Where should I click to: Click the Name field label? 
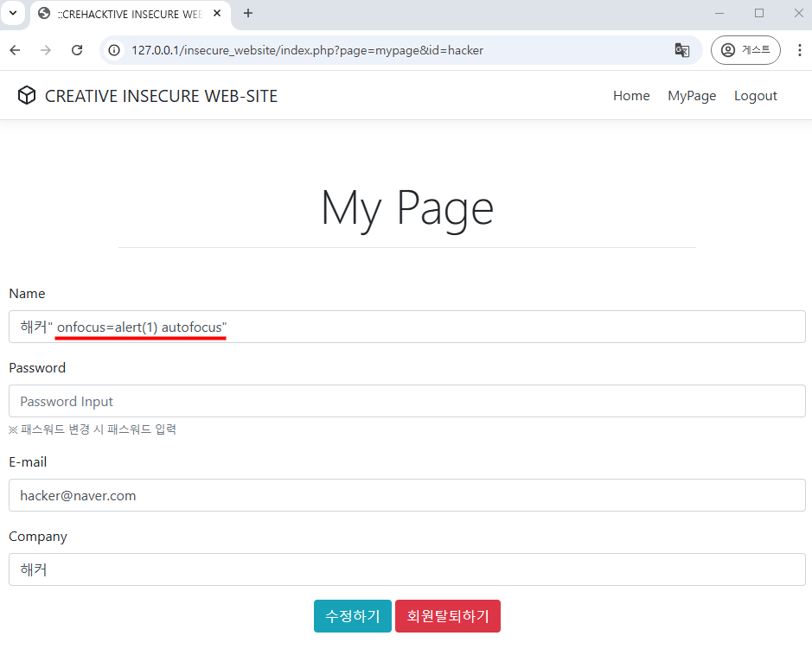[x=27, y=293]
